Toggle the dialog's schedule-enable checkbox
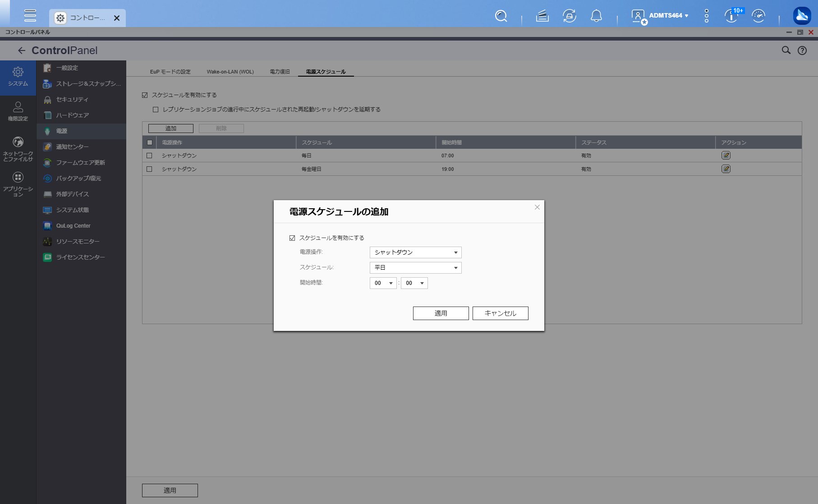Viewport: 818px width, 504px height. coord(292,238)
